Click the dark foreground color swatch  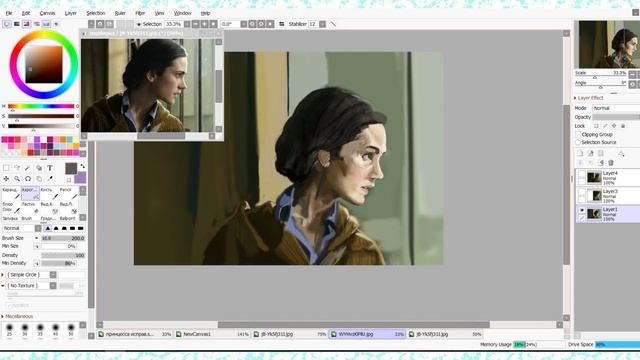click(71, 168)
